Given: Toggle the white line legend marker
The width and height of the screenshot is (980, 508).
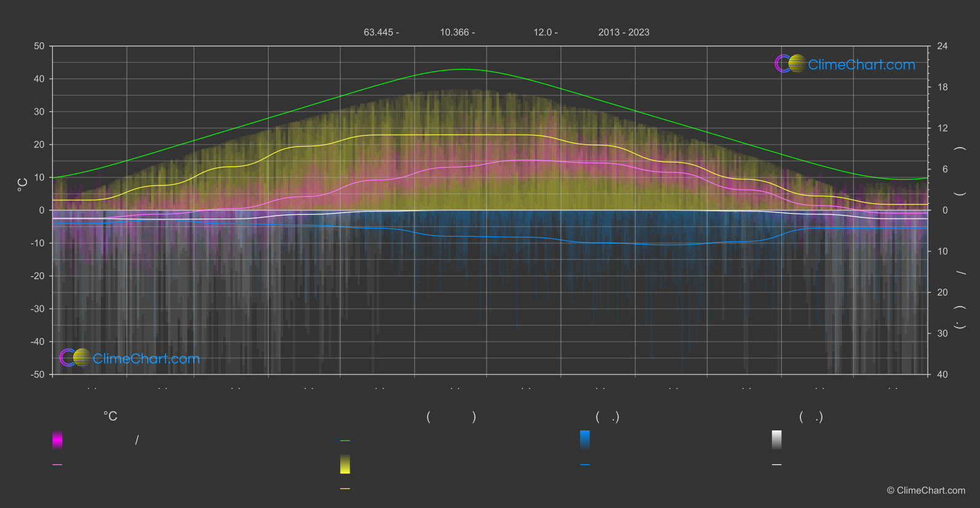Looking at the screenshot, I should 777,465.
